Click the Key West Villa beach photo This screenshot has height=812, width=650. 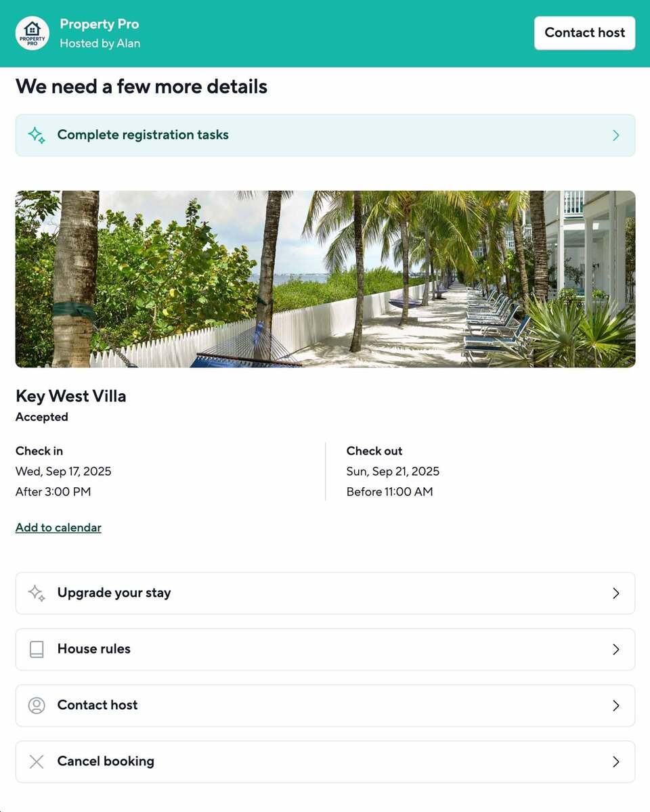(325, 279)
